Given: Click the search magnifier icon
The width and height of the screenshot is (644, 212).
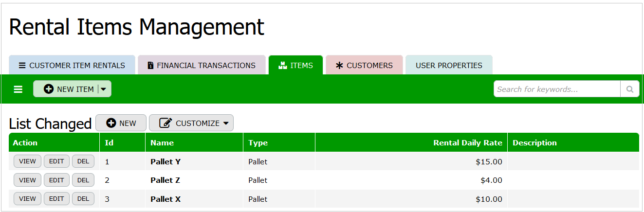Looking at the screenshot, I should pos(629,89).
